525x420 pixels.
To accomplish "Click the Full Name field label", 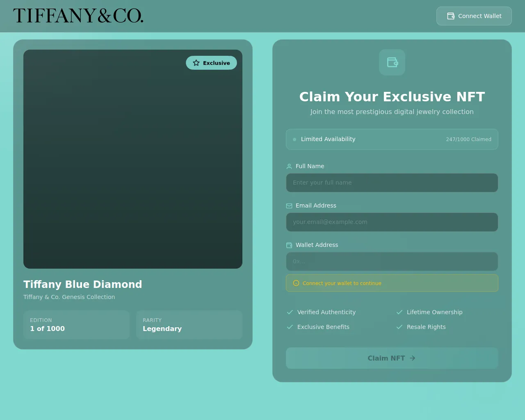I will point(310,166).
